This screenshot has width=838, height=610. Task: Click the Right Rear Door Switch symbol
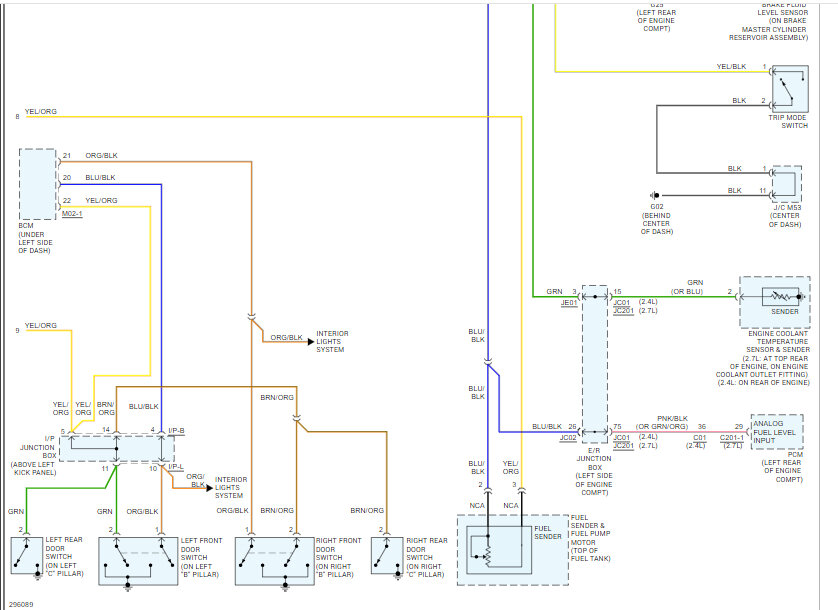[x=387, y=557]
